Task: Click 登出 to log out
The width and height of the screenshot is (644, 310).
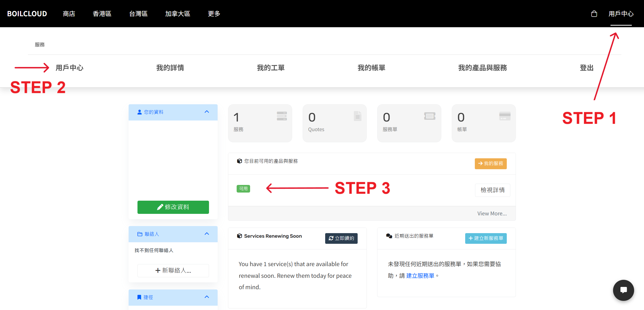Action: [587, 68]
